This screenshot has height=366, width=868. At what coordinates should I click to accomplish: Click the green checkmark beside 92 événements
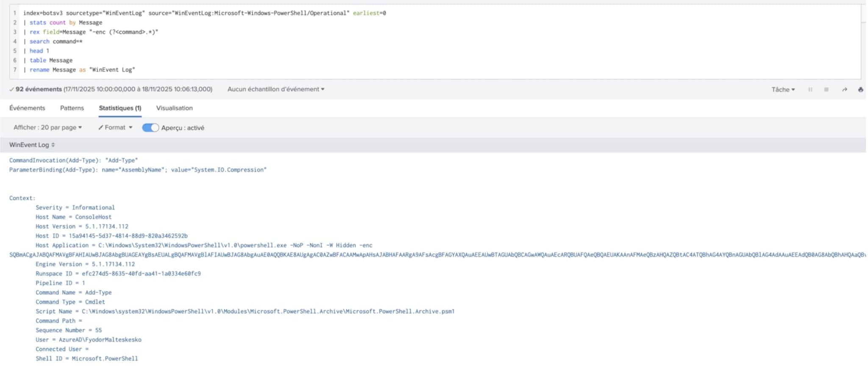pos(11,89)
